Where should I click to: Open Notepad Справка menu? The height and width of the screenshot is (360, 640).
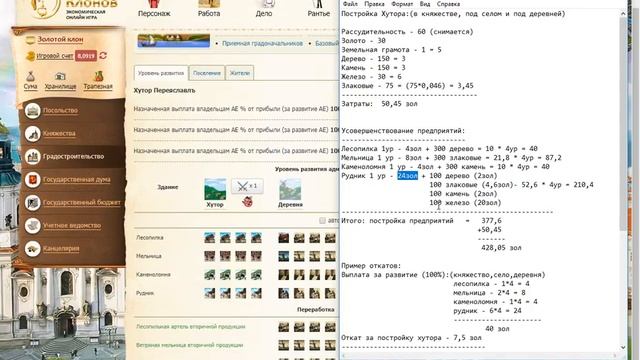coord(448,4)
